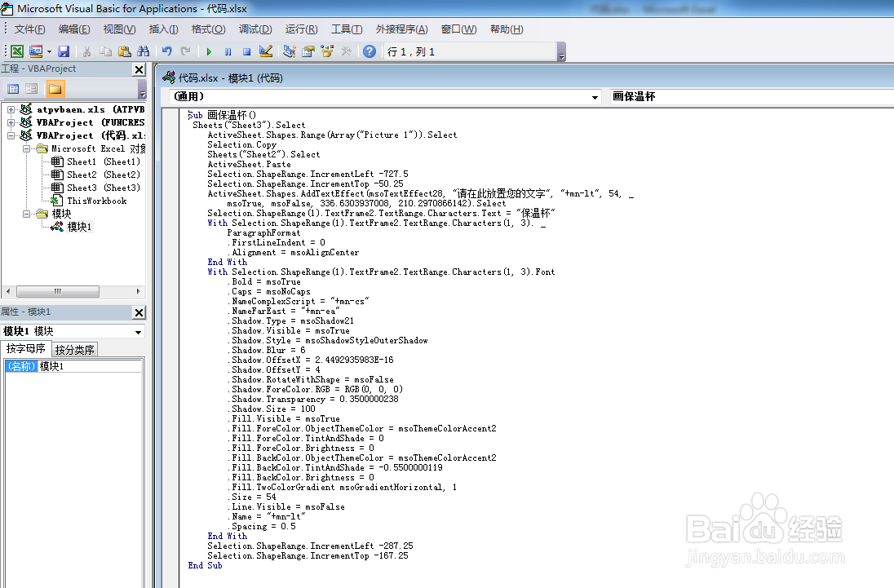Click the code line '.Size = 54'

[x=254, y=497]
